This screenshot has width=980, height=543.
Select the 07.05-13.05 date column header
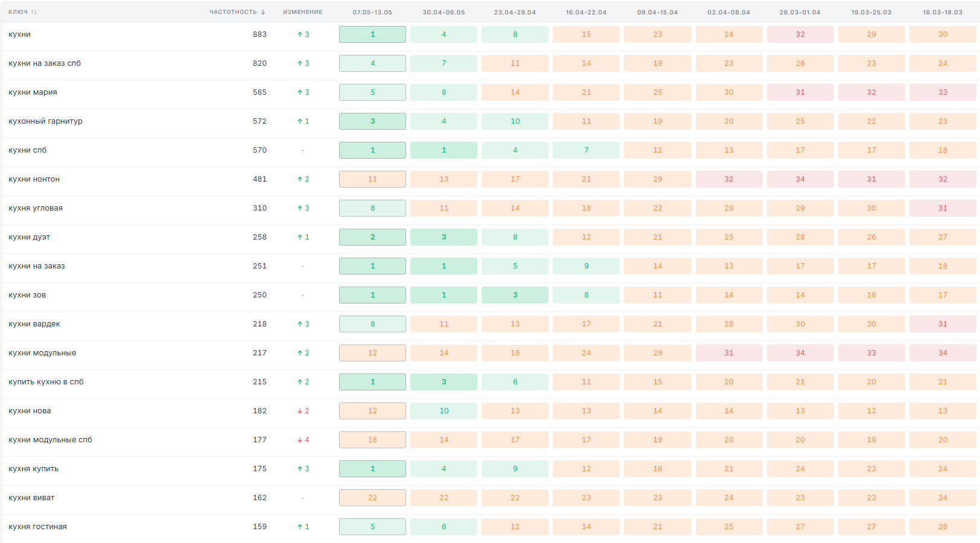(x=372, y=12)
